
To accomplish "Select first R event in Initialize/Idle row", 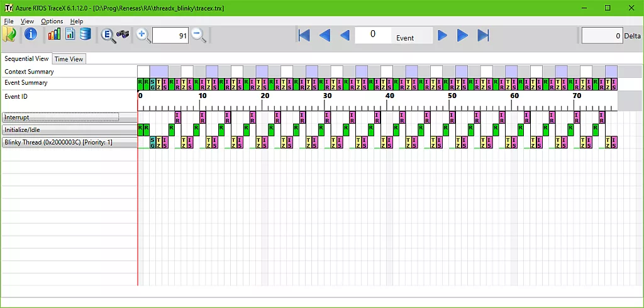I will pos(140,129).
